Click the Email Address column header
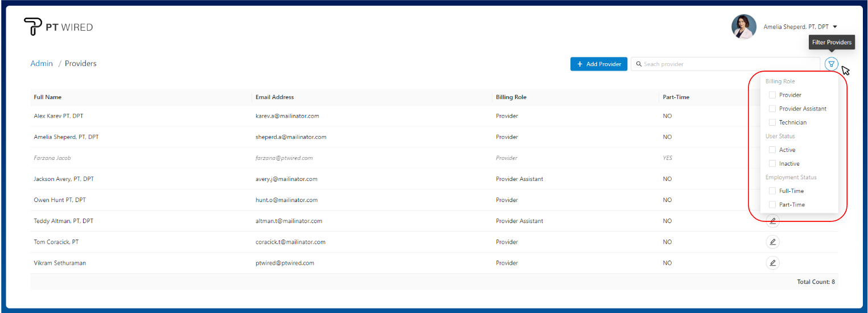The image size is (868, 313). pyautogui.click(x=275, y=97)
